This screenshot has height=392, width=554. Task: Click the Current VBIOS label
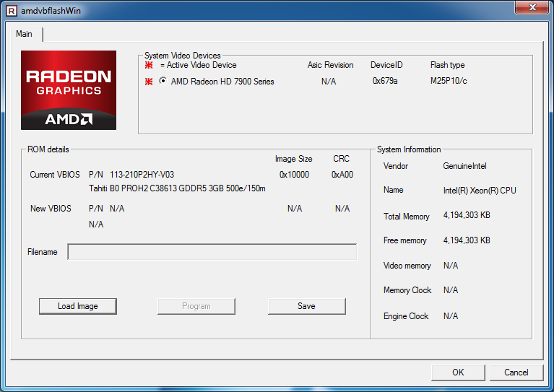55,175
